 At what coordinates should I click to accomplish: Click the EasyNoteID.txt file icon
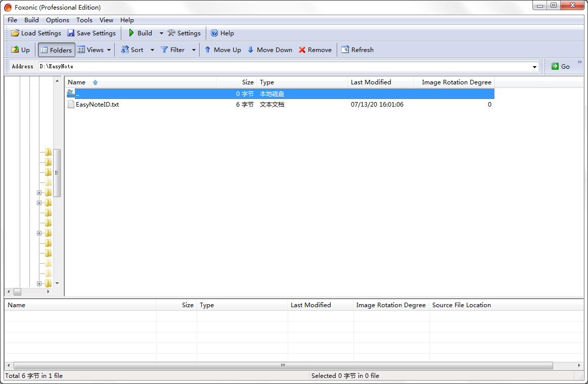71,105
